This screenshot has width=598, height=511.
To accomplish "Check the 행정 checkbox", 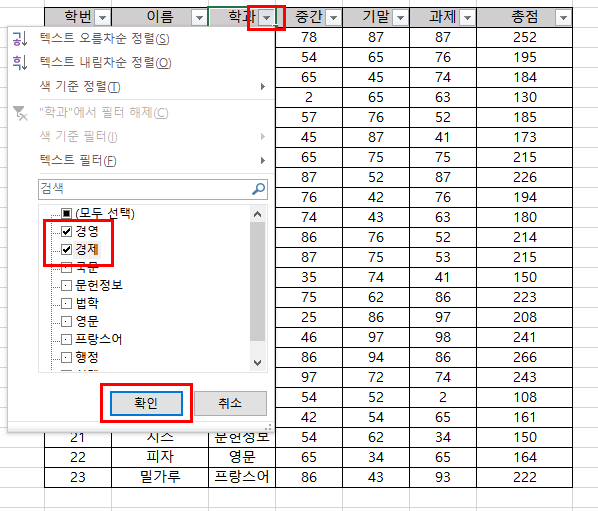I will [66, 357].
